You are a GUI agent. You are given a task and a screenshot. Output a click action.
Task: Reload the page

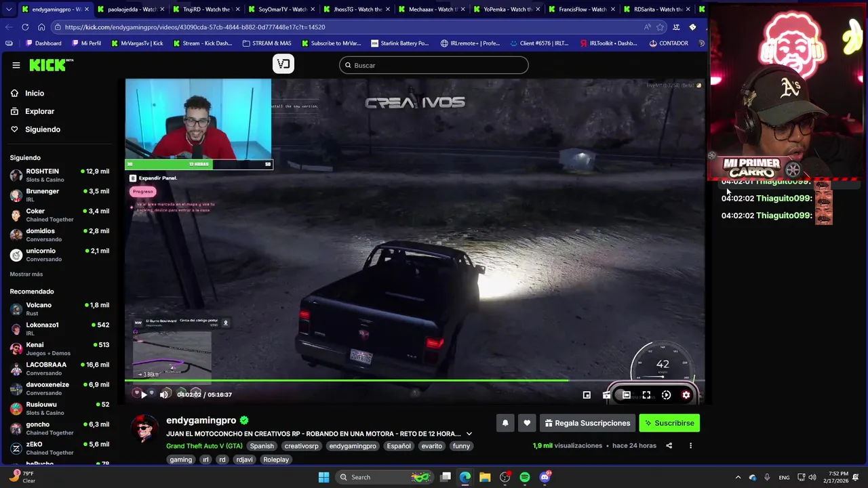(25, 27)
